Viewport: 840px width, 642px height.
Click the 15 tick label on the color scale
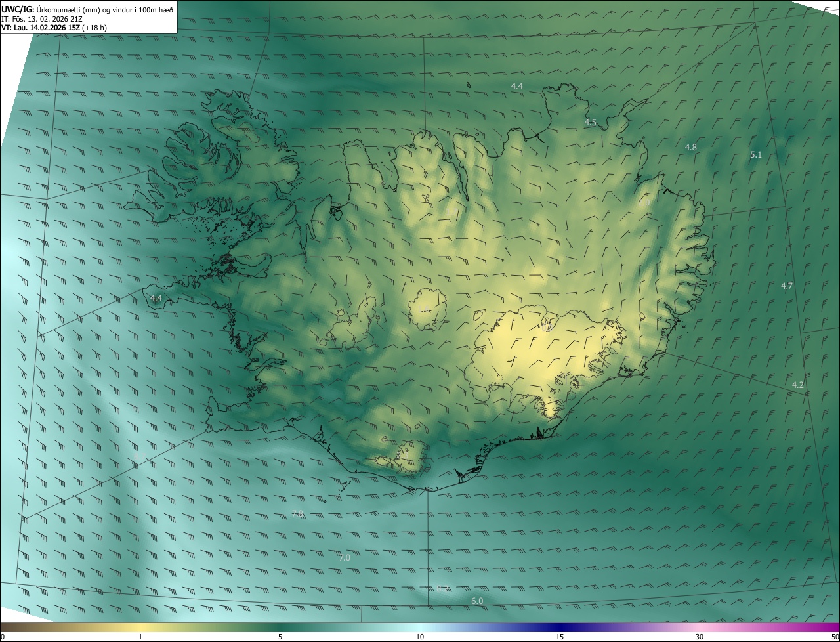[x=560, y=637]
